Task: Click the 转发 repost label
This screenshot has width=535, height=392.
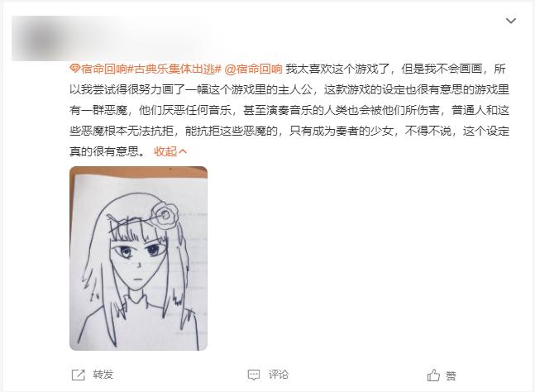Action: coord(103,375)
